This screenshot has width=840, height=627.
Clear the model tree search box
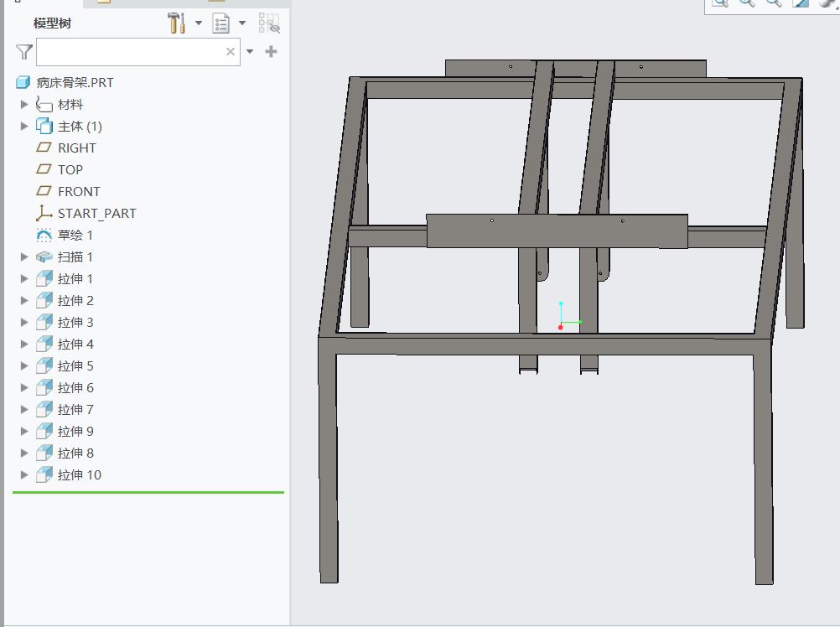pyautogui.click(x=231, y=51)
